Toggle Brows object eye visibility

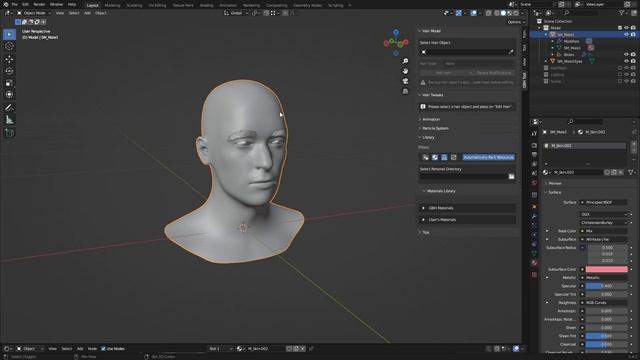tap(626, 55)
